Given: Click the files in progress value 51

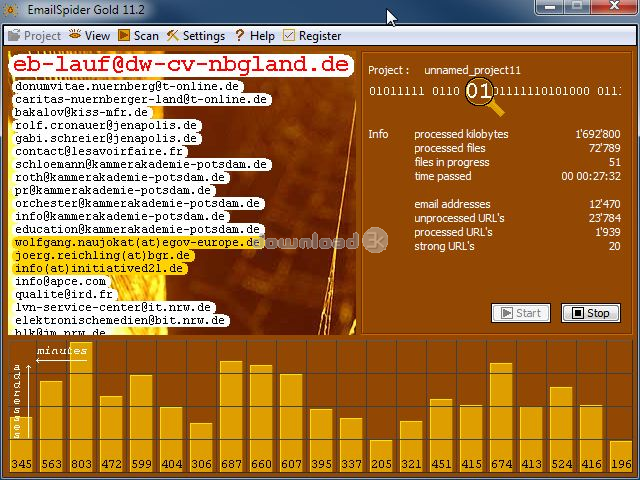Looking at the screenshot, I should pyautogui.click(x=615, y=162).
